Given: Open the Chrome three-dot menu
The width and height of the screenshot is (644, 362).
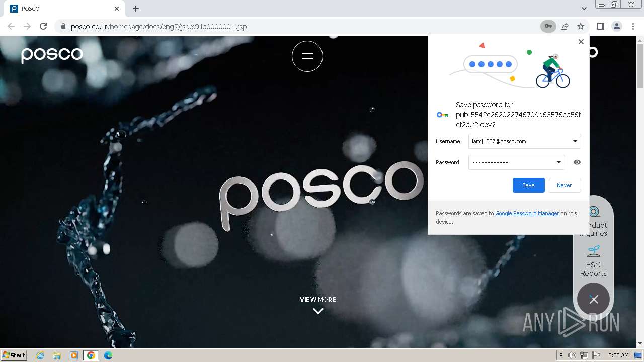Looking at the screenshot, I should pos(633,26).
